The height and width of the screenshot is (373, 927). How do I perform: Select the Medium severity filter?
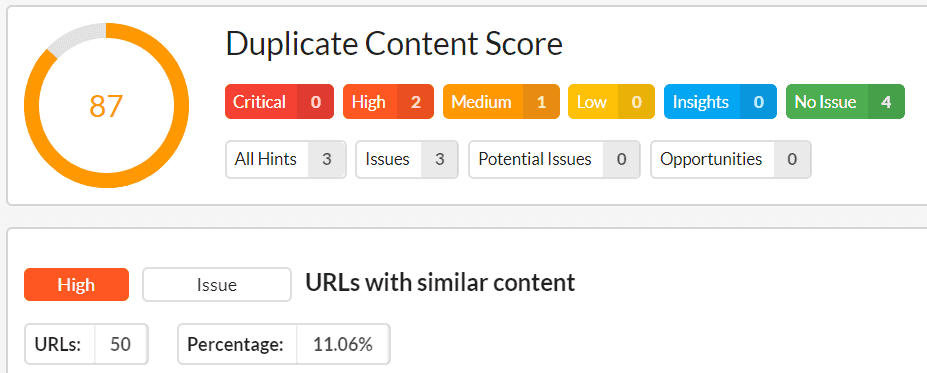(501, 102)
